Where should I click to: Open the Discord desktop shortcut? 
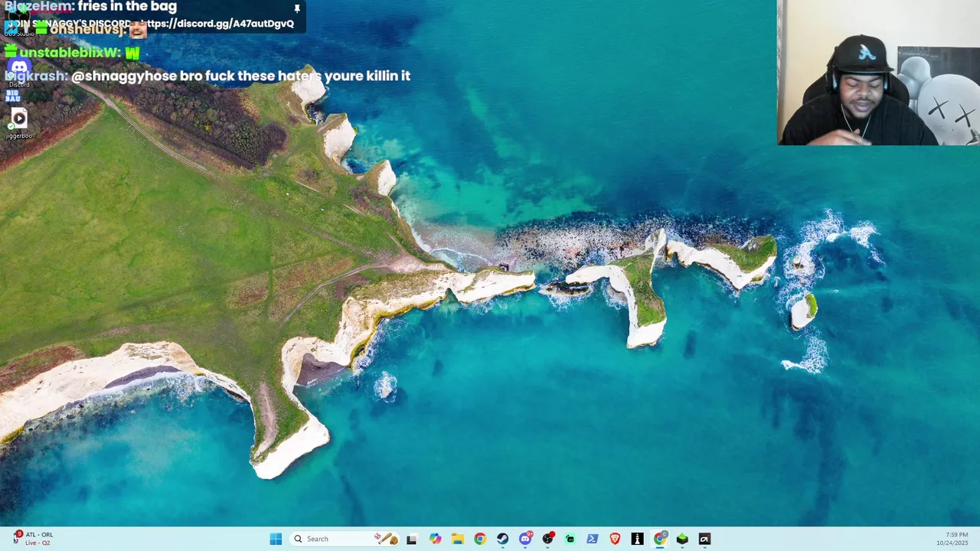click(19, 73)
